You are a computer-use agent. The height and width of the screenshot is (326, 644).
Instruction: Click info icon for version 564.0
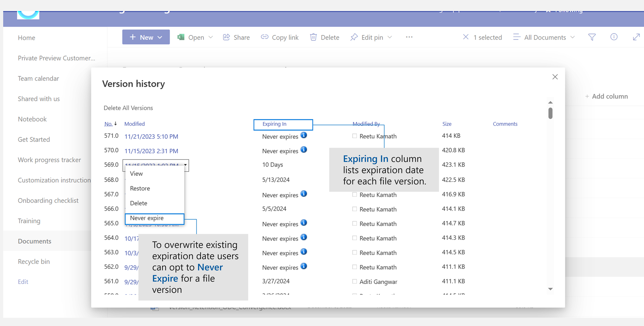[304, 237]
